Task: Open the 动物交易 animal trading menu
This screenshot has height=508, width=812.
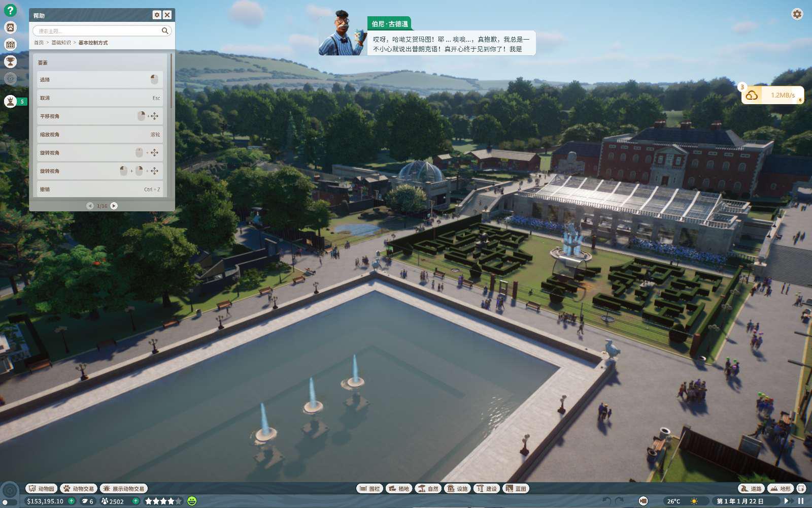Action: click(79, 489)
